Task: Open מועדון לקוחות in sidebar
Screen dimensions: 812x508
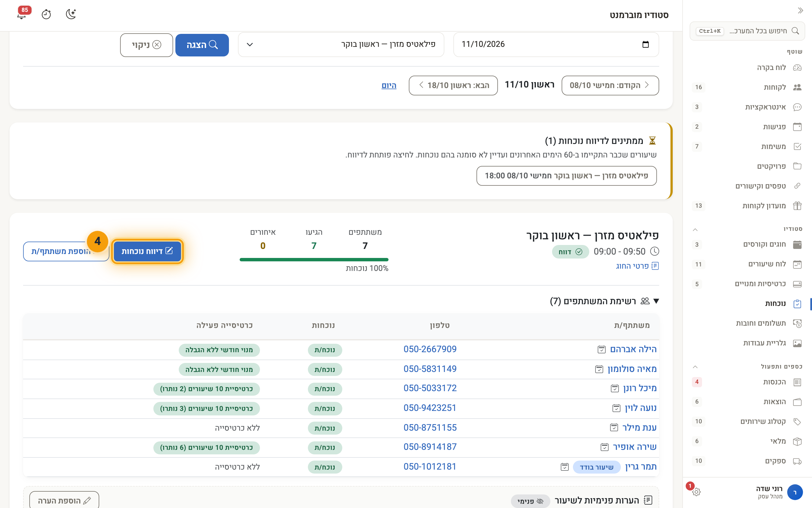Action: (x=747, y=206)
